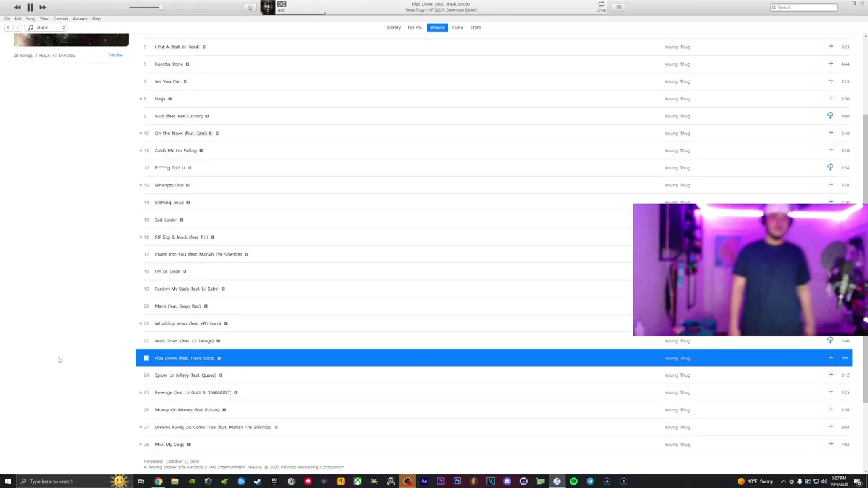
Task: Toggle repeat in the now playing display
Action: (601, 4)
